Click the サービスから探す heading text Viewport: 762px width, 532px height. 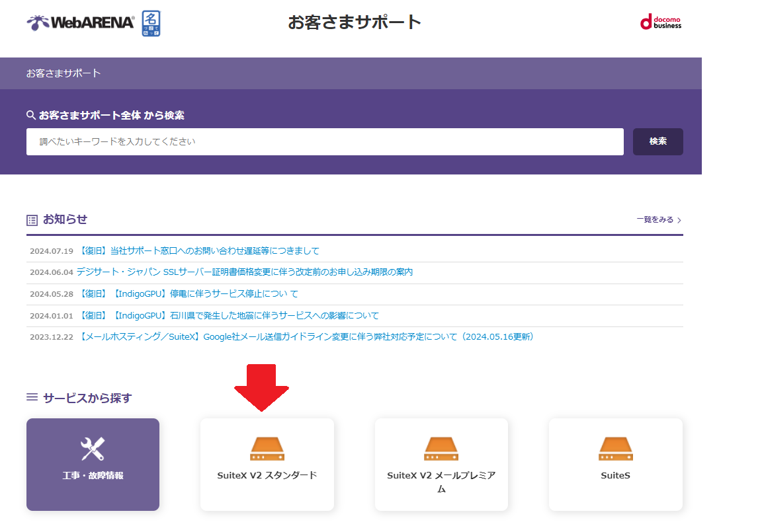[87, 398]
